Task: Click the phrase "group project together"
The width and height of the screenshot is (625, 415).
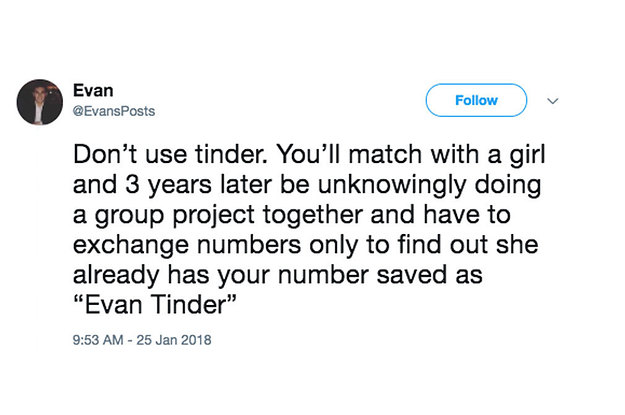Action: 228,216
